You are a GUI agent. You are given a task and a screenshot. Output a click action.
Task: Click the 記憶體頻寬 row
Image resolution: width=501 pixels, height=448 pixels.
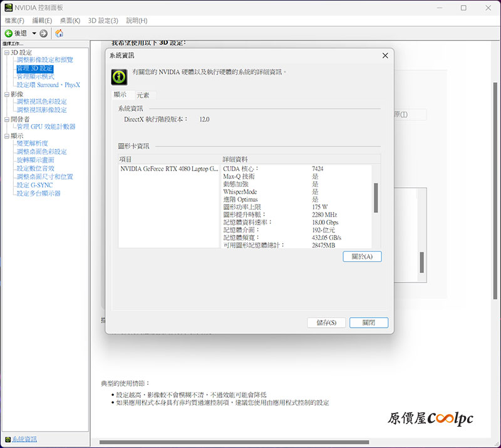pos(296,238)
